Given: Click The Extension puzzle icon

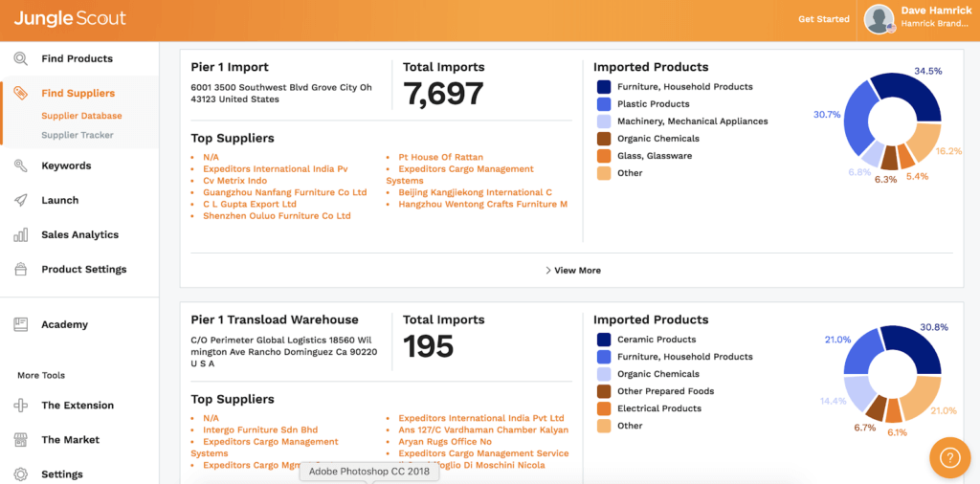Looking at the screenshot, I should point(20,406).
